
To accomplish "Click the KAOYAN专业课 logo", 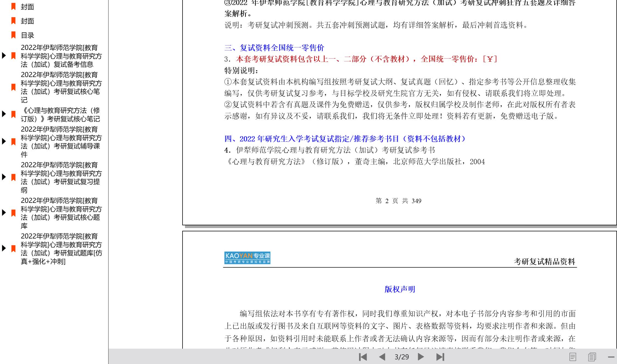I will [x=247, y=258].
